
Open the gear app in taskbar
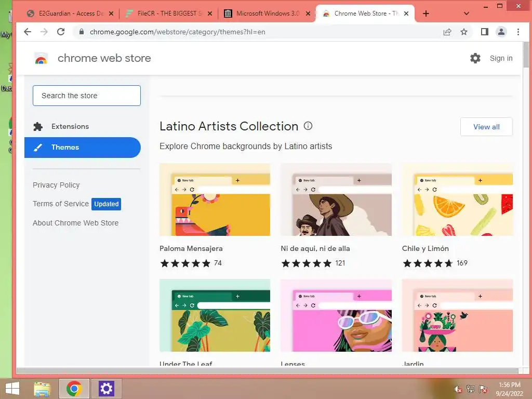coord(106,389)
